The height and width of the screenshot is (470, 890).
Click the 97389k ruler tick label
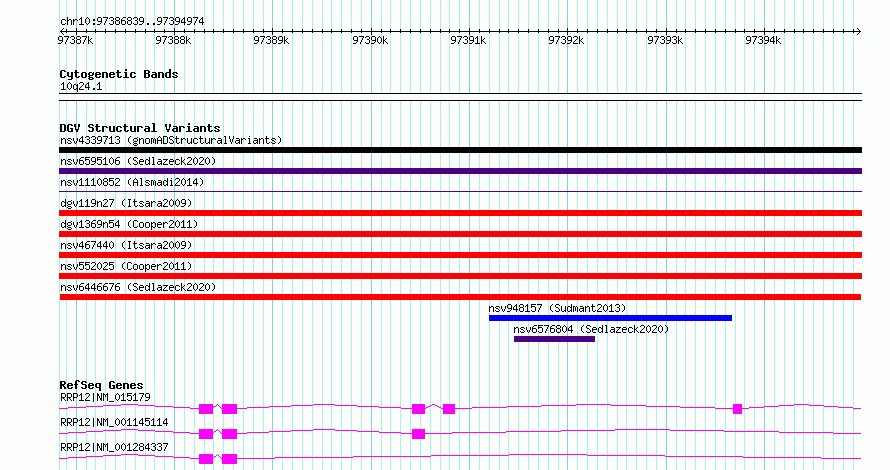click(271, 40)
